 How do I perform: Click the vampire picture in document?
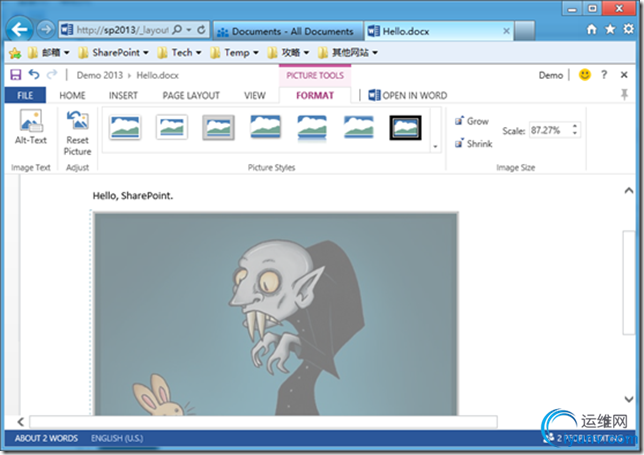[276, 314]
